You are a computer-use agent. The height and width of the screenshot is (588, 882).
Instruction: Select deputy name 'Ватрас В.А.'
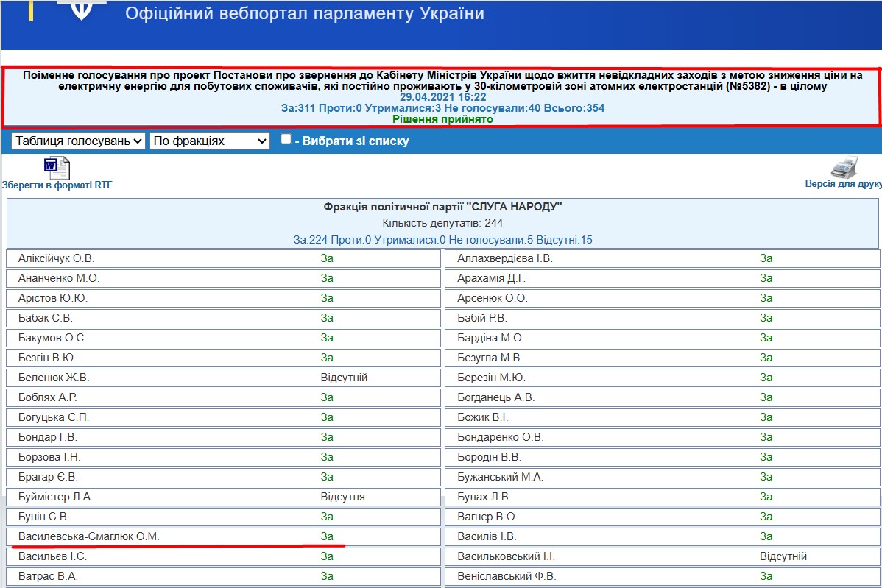tap(49, 576)
